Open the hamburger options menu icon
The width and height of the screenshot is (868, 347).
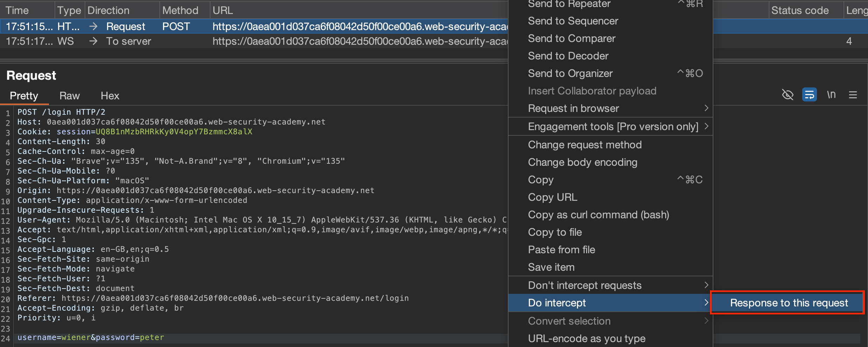click(x=853, y=95)
